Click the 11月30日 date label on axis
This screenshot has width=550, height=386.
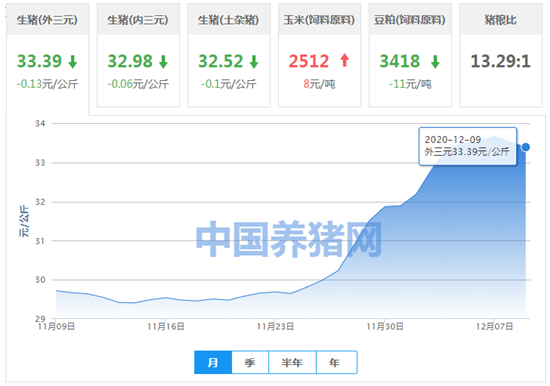pyautogui.click(x=385, y=327)
